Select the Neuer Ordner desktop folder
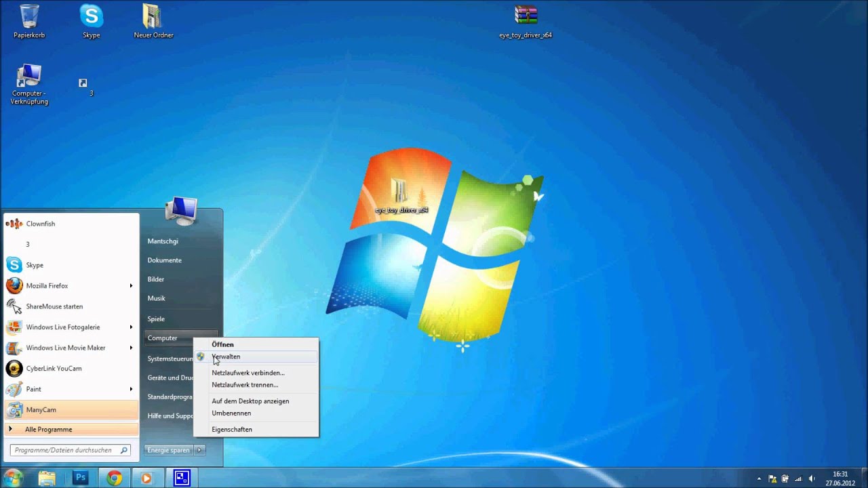 (153, 21)
